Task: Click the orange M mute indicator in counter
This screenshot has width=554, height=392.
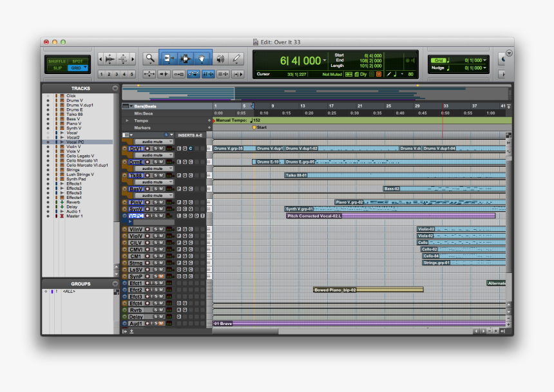Action: pyautogui.click(x=379, y=74)
